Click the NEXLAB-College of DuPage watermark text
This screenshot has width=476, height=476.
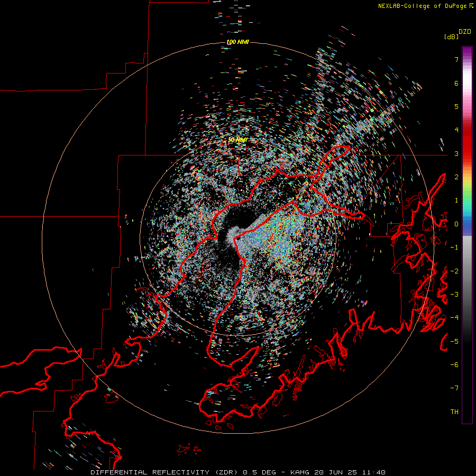(x=422, y=6)
